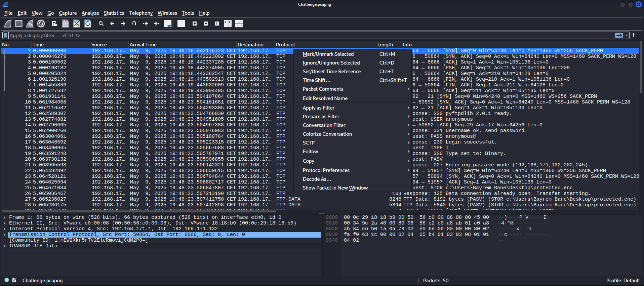
Task: Apply the display filter with arrow button
Action: (619, 35)
